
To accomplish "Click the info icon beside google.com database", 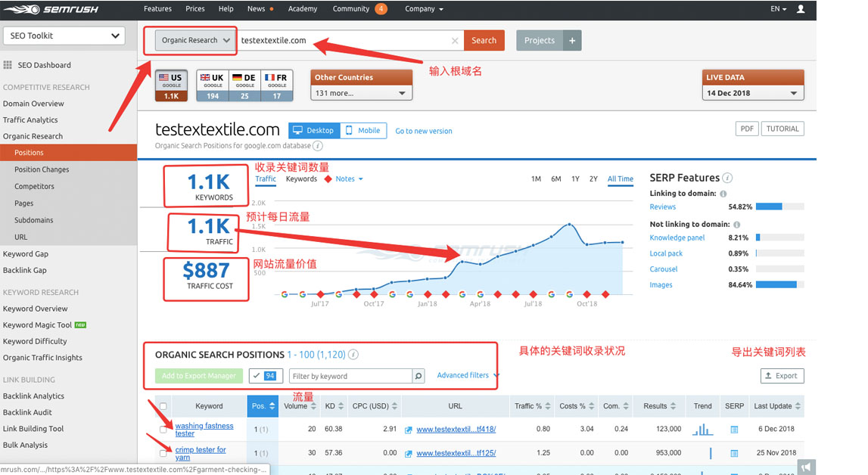I will pos(318,146).
